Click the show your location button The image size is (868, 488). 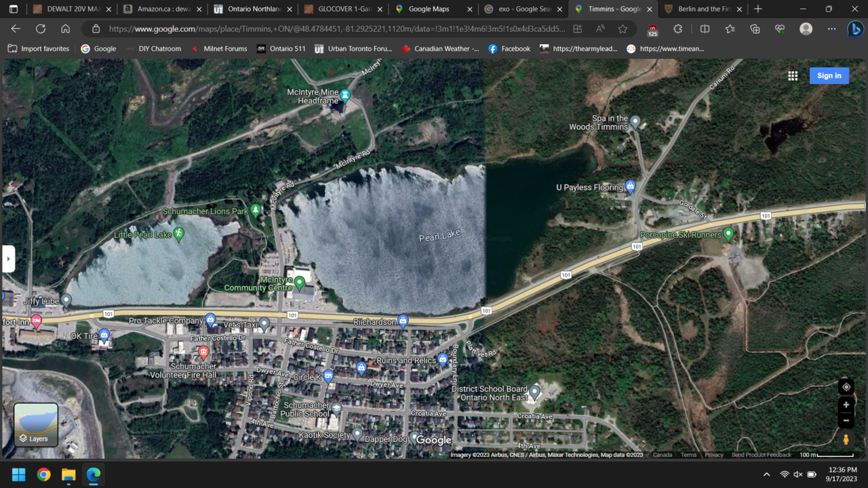846,387
